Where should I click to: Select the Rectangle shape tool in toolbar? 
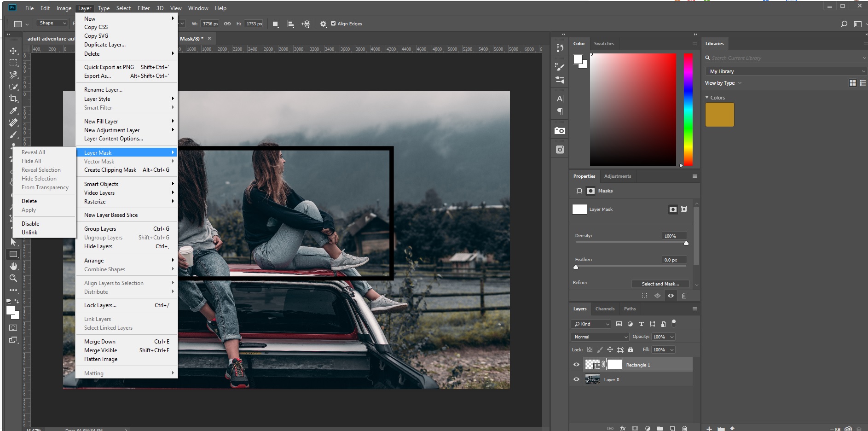13,254
